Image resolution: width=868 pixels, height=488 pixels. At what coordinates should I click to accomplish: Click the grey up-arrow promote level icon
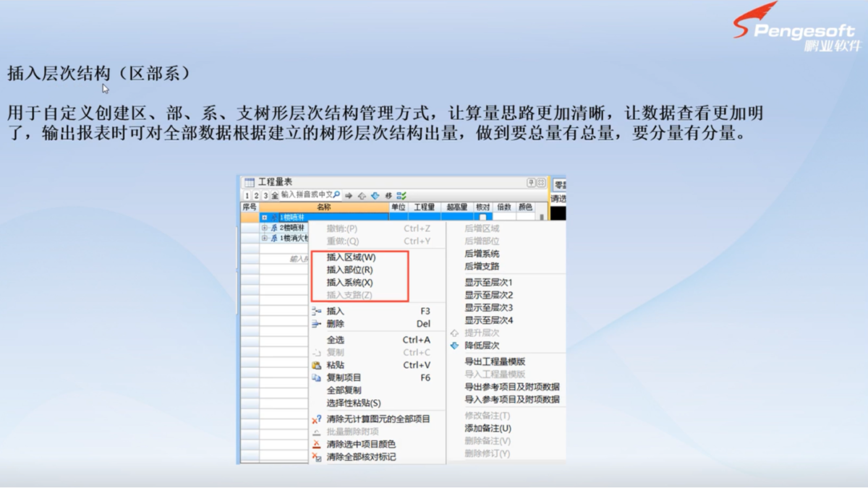(362, 196)
